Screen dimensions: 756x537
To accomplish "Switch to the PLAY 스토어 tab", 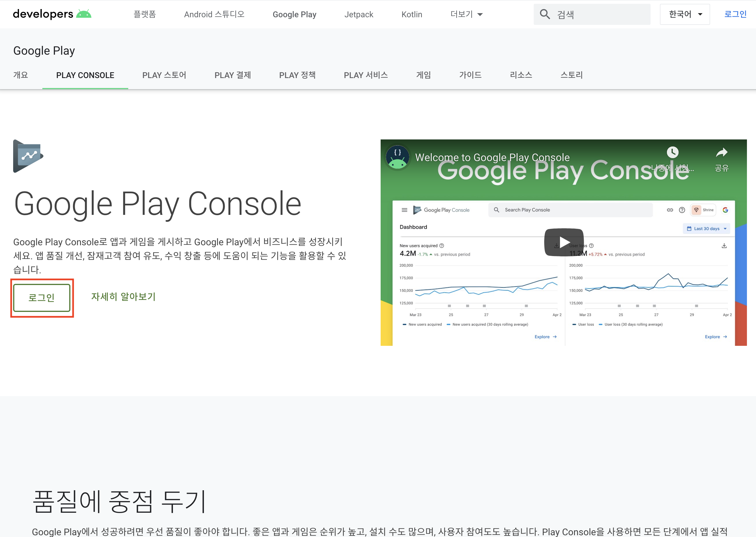I will 164,75.
